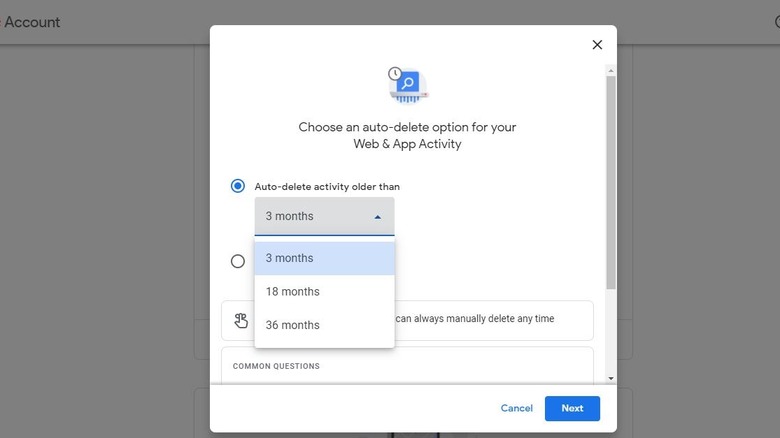Click the 'Auto-delete activity older than' label
The height and width of the screenshot is (438, 780).
[327, 187]
